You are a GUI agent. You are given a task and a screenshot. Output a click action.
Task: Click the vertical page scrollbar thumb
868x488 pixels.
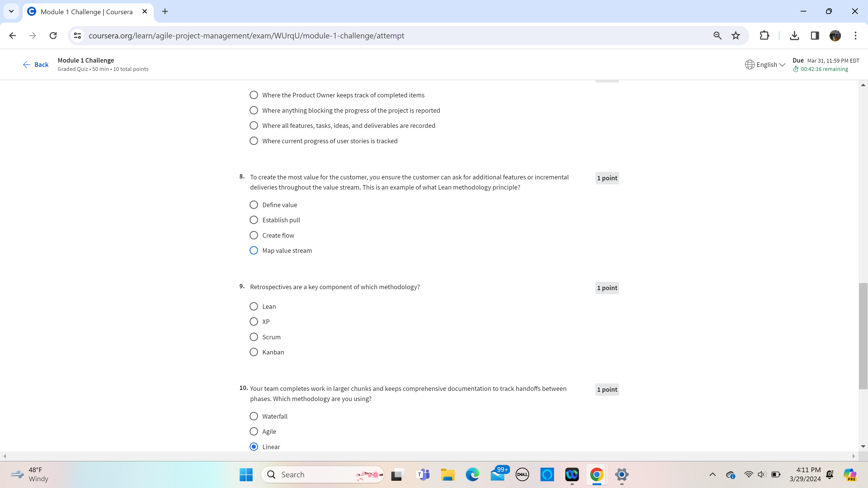[863, 336]
